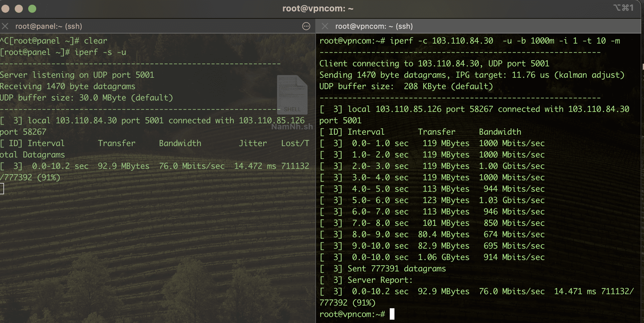The image size is (644, 323).
Task: Select the root@vpncom: ~ (ssh) pane title
Action: (x=374, y=26)
